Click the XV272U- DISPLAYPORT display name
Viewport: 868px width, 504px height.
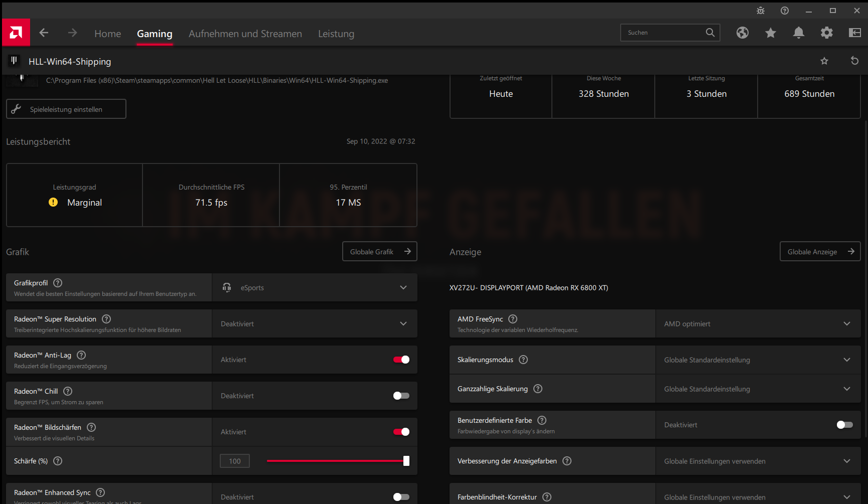529,288
